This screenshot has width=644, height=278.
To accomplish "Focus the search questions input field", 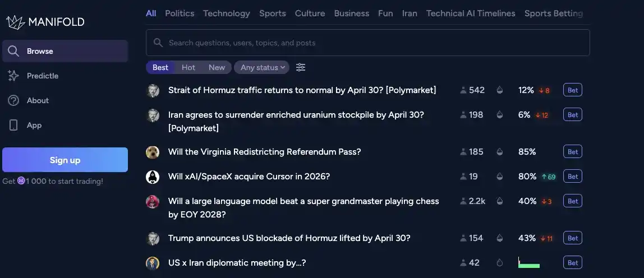I will tap(367, 42).
